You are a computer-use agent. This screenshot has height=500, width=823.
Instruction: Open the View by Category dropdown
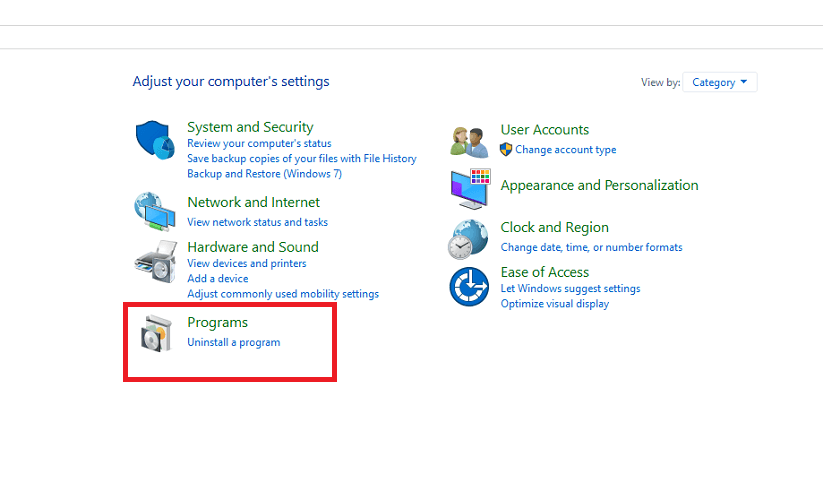click(x=720, y=82)
